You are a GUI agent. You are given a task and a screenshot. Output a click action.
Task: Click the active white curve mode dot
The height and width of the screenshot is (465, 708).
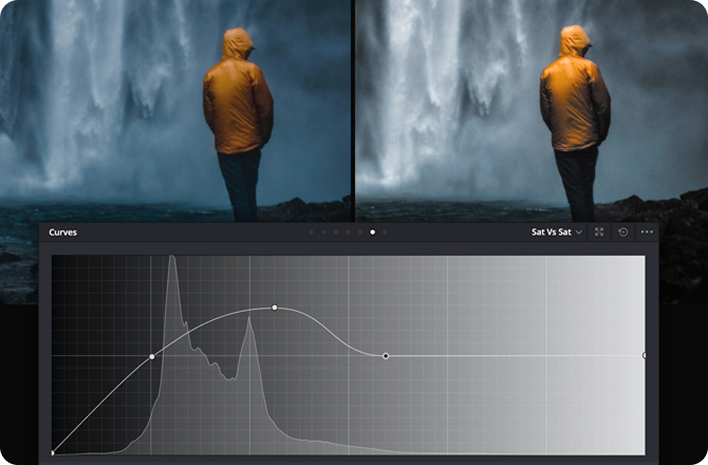click(x=372, y=232)
